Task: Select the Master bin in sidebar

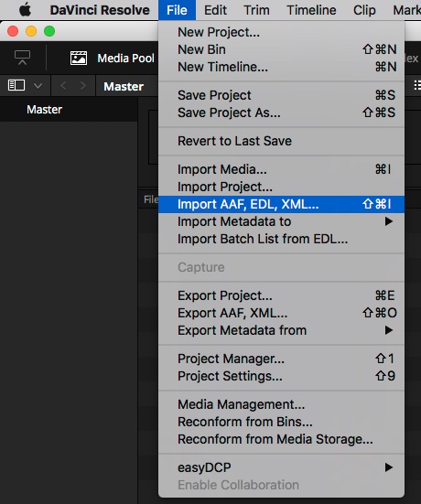Action: point(44,110)
